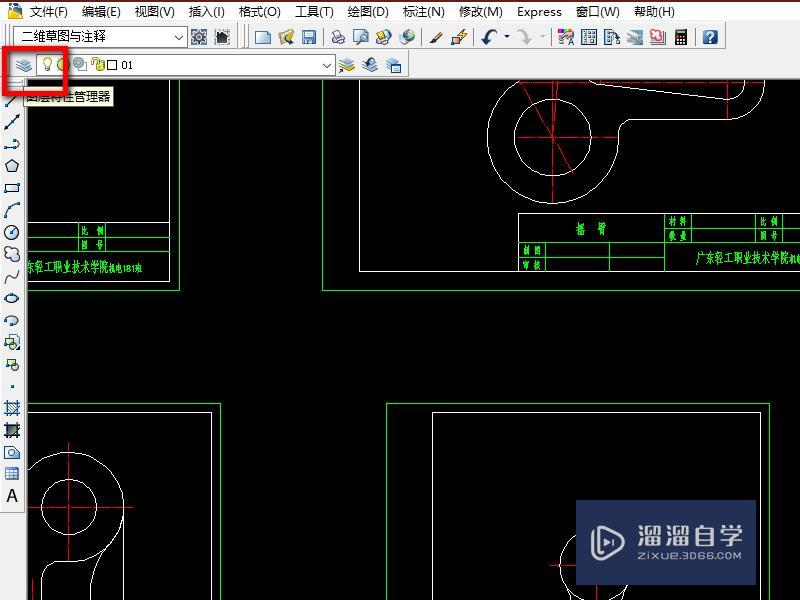Toggle layer 01 lock padlock

coord(97,64)
